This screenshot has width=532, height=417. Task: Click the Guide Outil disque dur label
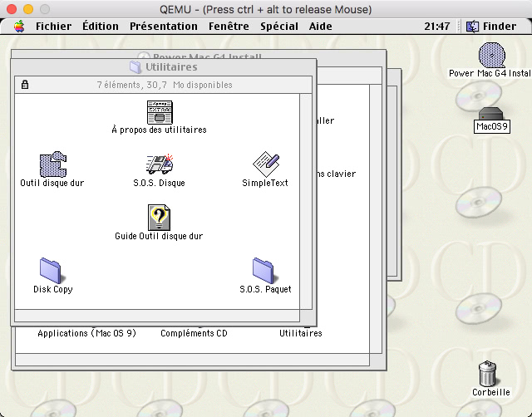159,236
